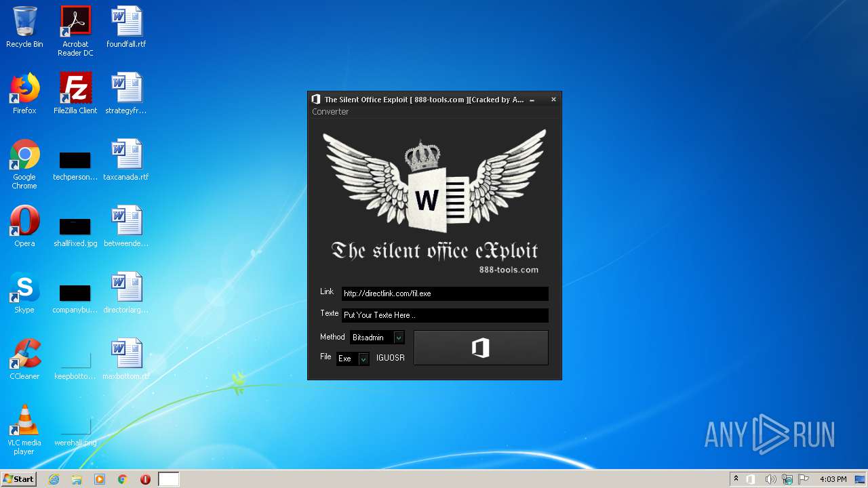Open the Recycle Bin desktop icon
Viewport: 868px width, 488px height.
[24, 27]
